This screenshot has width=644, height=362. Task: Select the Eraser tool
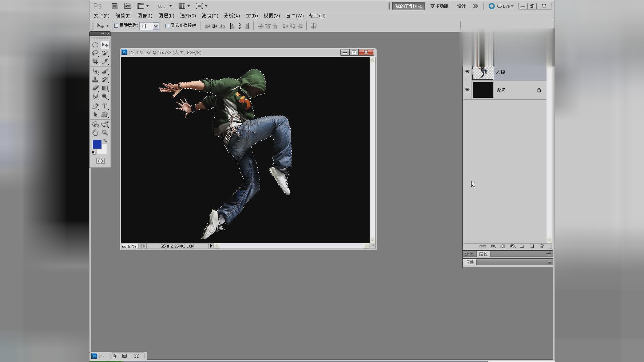point(95,88)
